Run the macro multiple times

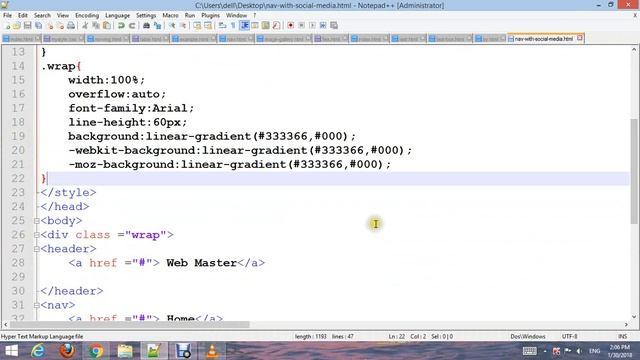click(323, 25)
